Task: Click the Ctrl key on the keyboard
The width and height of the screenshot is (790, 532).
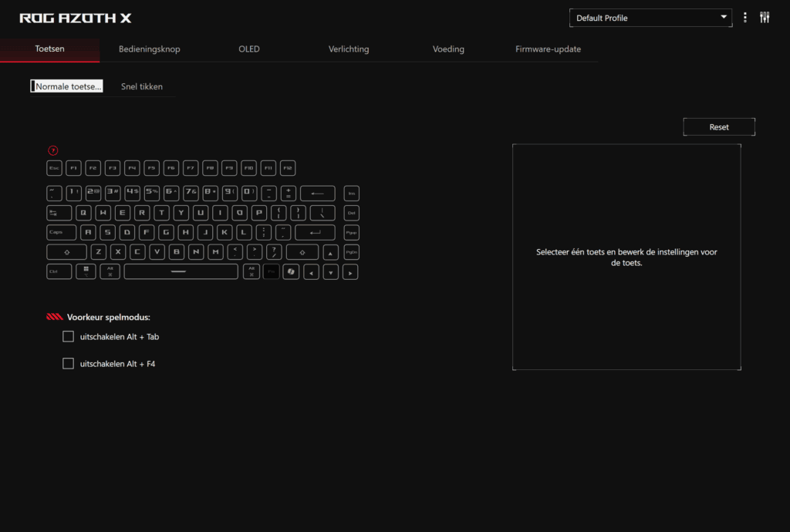Action: click(x=59, y=272)
